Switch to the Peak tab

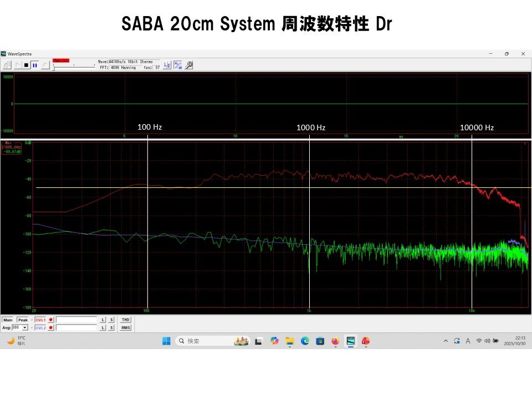[23, 320]
